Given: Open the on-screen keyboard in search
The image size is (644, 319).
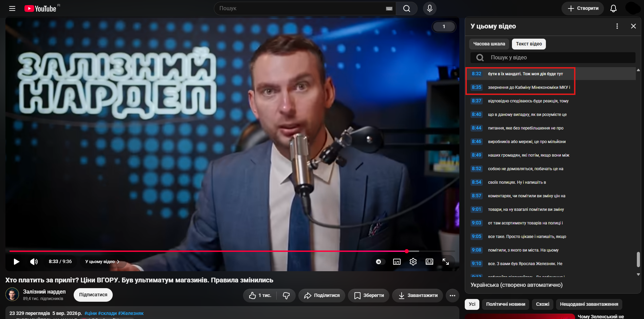Looking at the screenshot, I should 389,8.
